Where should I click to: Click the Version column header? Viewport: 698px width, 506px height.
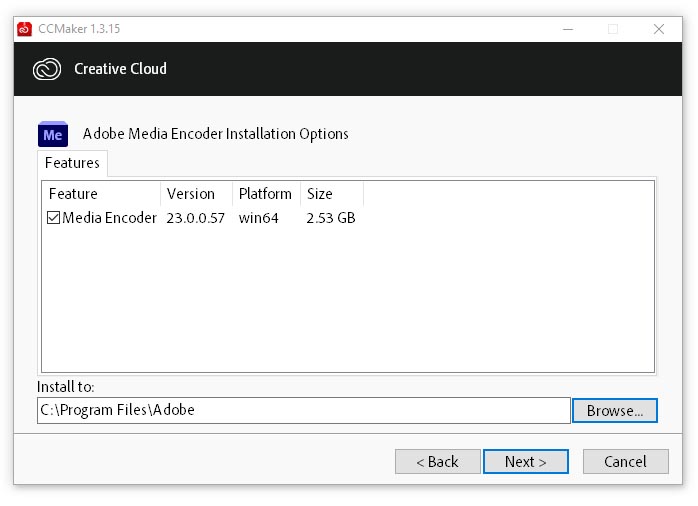tap(196, 194)
